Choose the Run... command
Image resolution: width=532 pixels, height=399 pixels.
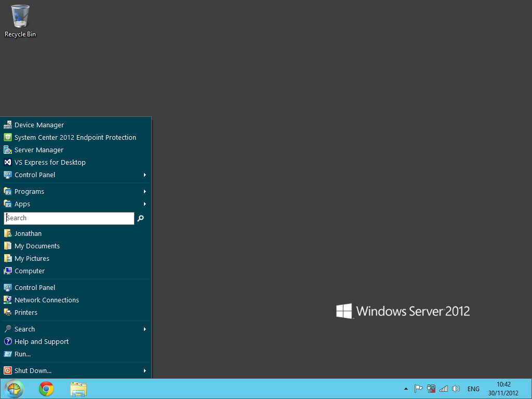[x=76, y=354]
